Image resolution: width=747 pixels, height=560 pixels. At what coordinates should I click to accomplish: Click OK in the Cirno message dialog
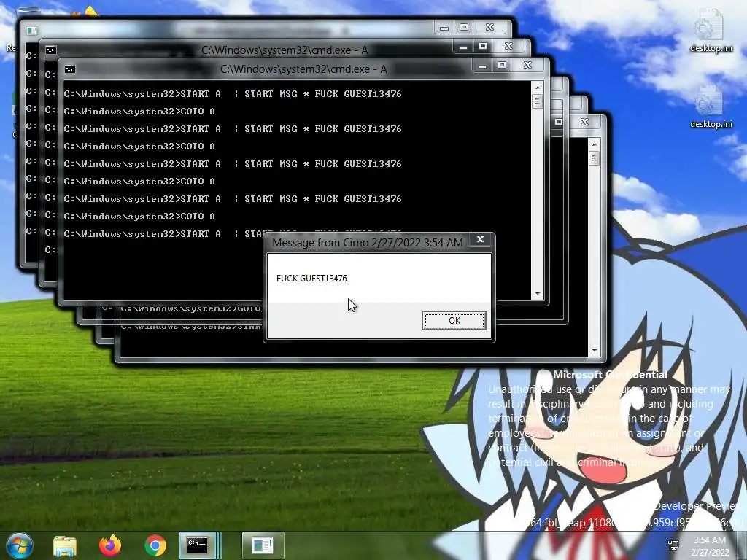point(454,321)
